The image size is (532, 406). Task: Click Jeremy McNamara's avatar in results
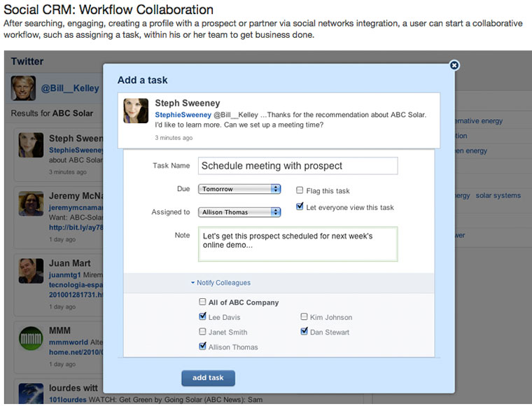pyautogui.click(x=31, y=204)
